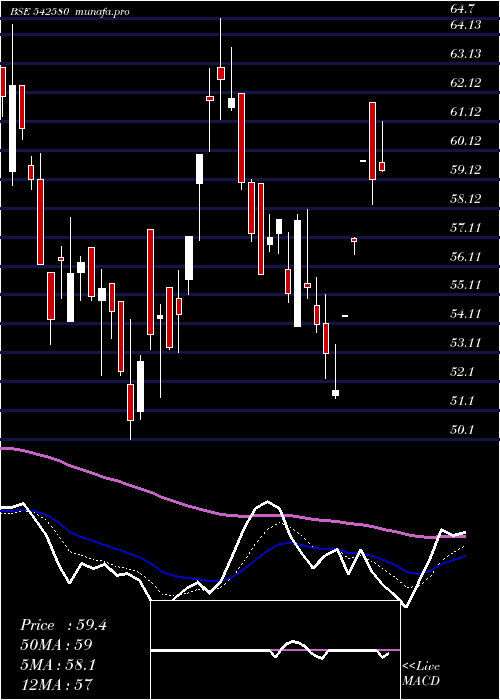500x700 pixels.
Task: Click the 57.11 price axis label
Action: [x=466, y=228]
